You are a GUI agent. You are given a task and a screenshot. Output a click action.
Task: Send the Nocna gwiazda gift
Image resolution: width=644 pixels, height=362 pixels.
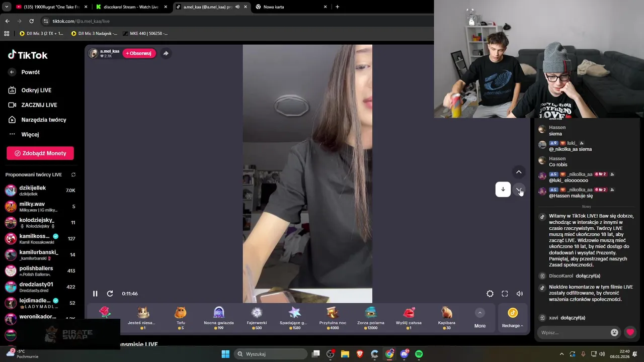pyautogui.click(x=218, y=318)
